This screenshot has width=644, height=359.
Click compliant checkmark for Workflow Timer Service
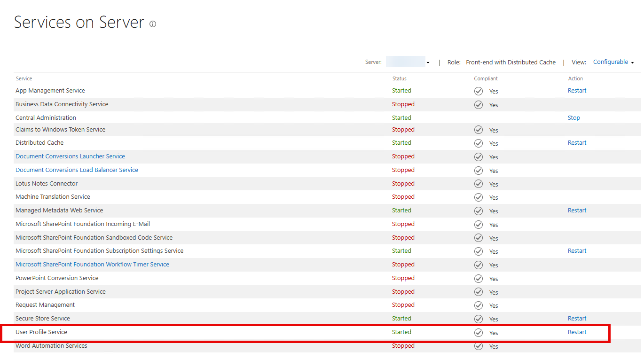pos(479,265)
